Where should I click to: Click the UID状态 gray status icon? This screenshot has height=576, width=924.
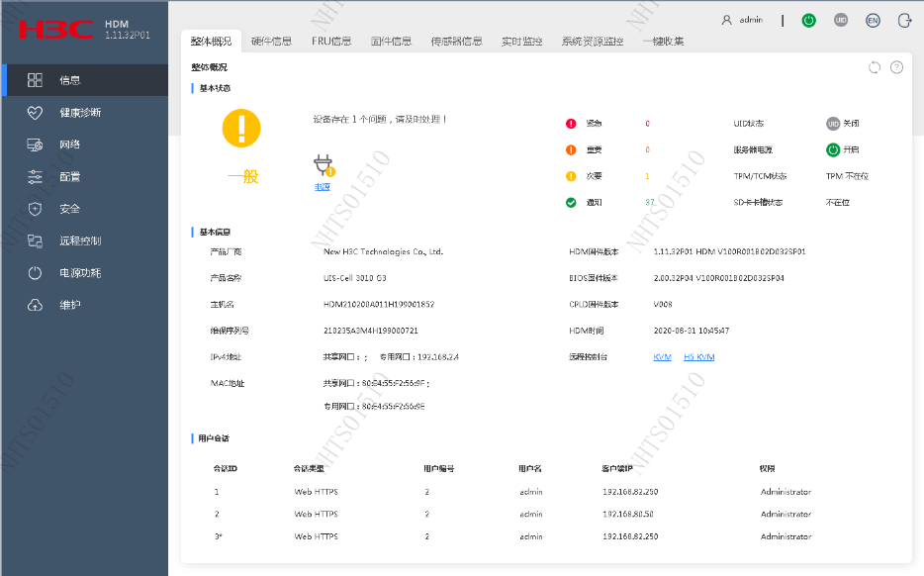click(x=833, y=124)
